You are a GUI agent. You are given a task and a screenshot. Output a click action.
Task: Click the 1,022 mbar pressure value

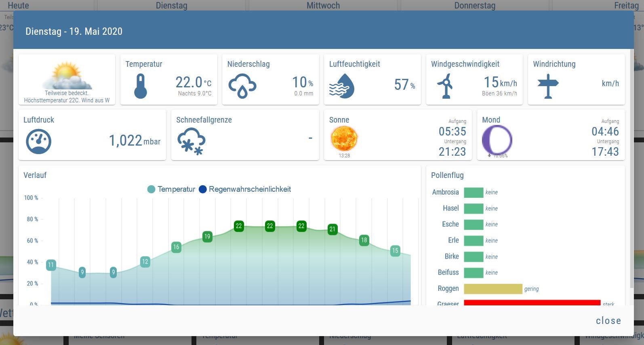(x=135, y=141)
